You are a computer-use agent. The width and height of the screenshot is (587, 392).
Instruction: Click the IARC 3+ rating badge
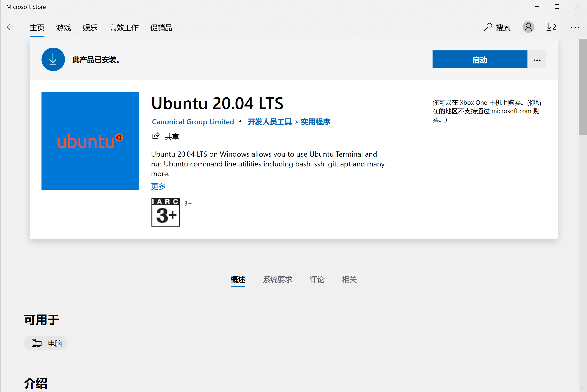165,212
